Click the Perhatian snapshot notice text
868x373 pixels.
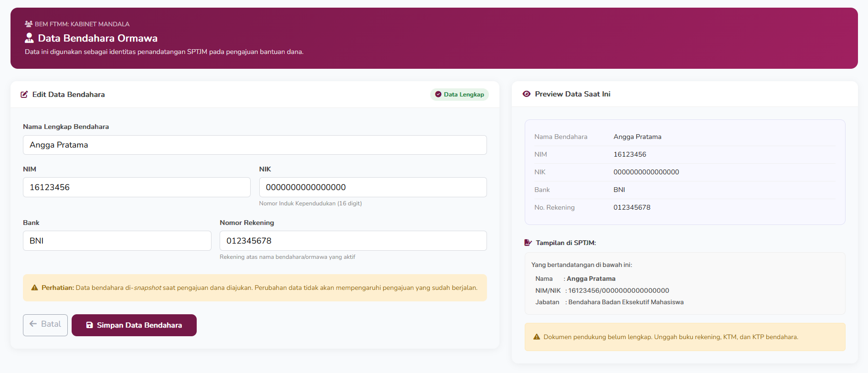pos(259,288)
